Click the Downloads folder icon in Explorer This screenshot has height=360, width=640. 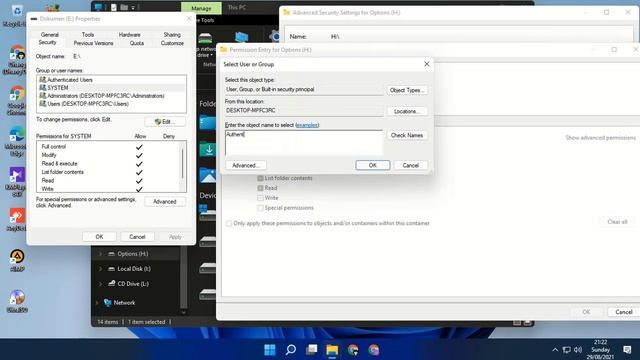coord(209,149)
